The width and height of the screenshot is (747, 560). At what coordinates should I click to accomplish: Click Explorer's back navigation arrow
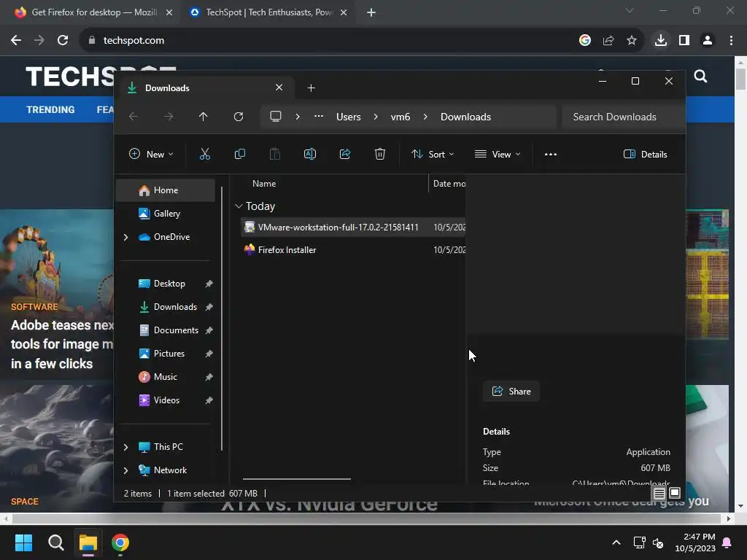[133, 117]
